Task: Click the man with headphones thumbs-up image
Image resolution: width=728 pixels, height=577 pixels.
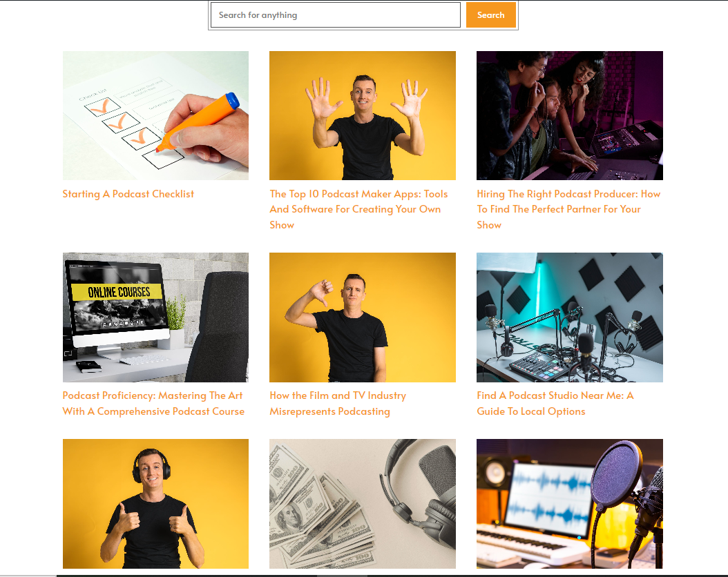Action: click(x=155, y=504)
